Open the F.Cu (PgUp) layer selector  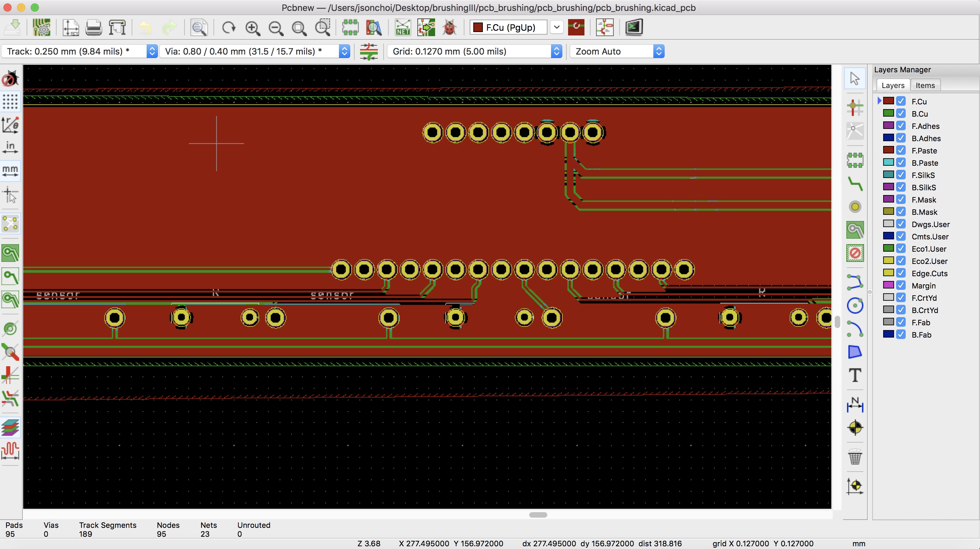click(x=509, y=27)
